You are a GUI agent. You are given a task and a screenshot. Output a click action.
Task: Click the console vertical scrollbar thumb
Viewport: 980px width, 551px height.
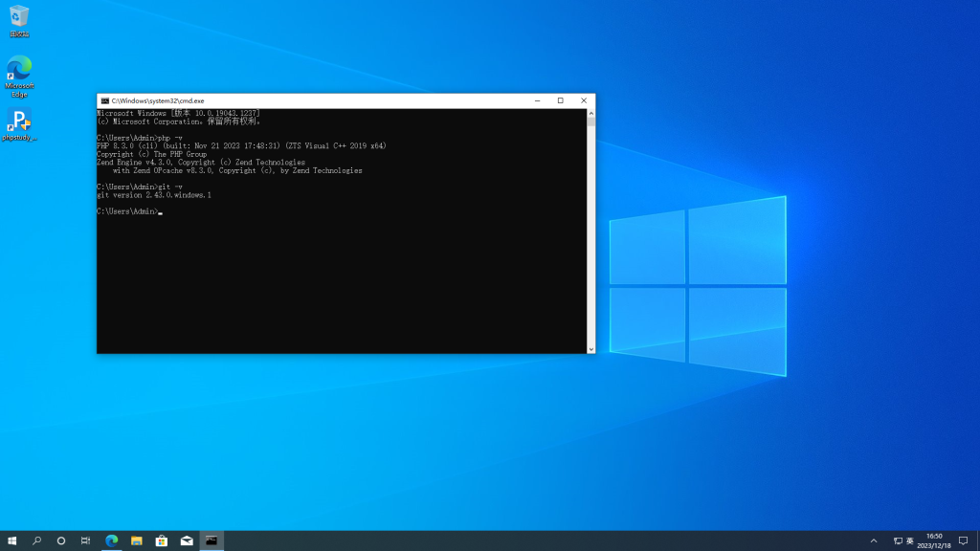[x=590, y=121]
